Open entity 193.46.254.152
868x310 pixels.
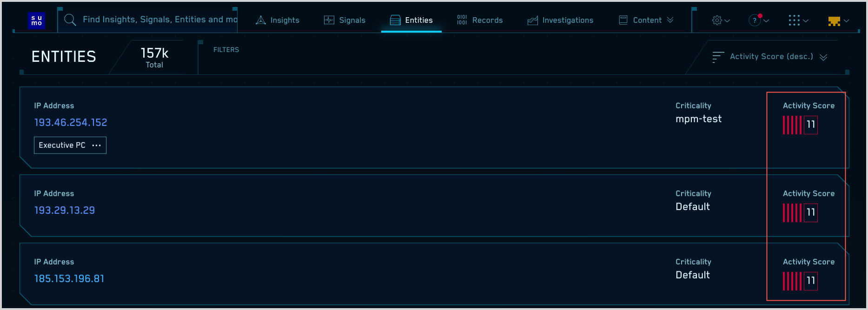(71, 122)
